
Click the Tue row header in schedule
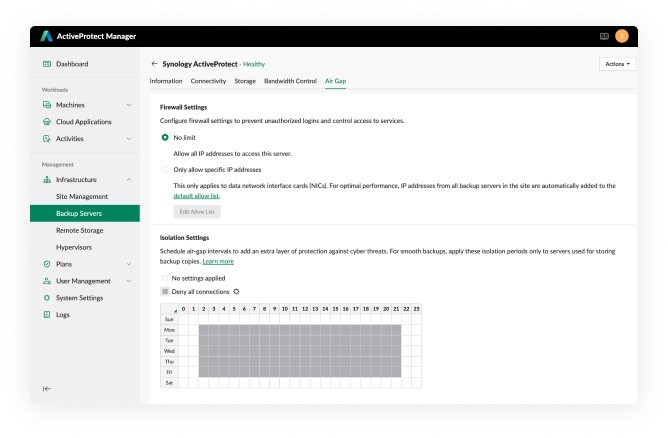click(169, 340)
